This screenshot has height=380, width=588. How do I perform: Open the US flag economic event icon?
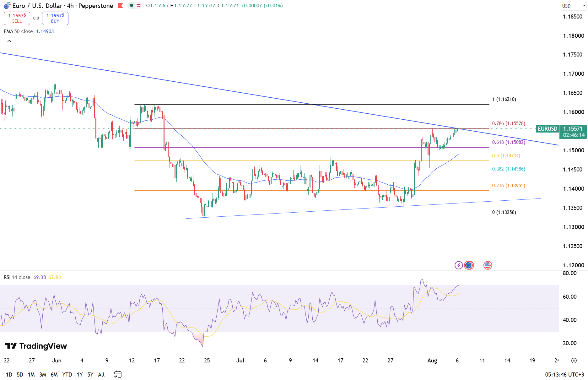pos(488,265)
